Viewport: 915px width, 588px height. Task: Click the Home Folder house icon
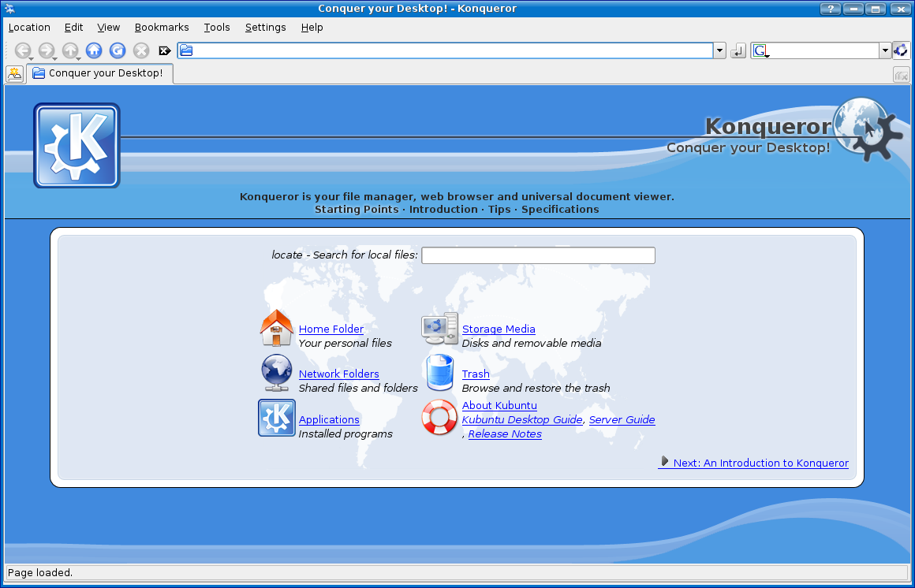(276, 329)
